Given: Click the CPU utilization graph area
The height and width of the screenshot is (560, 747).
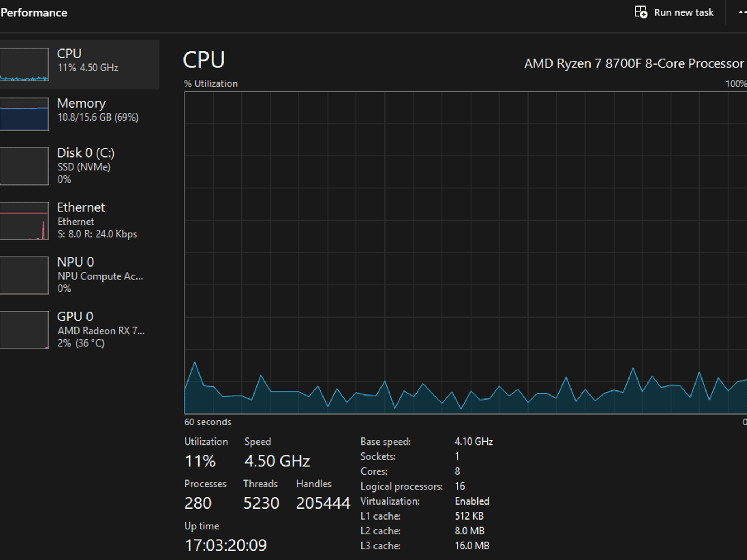Looking at the screenshot, I should (465, 252).
